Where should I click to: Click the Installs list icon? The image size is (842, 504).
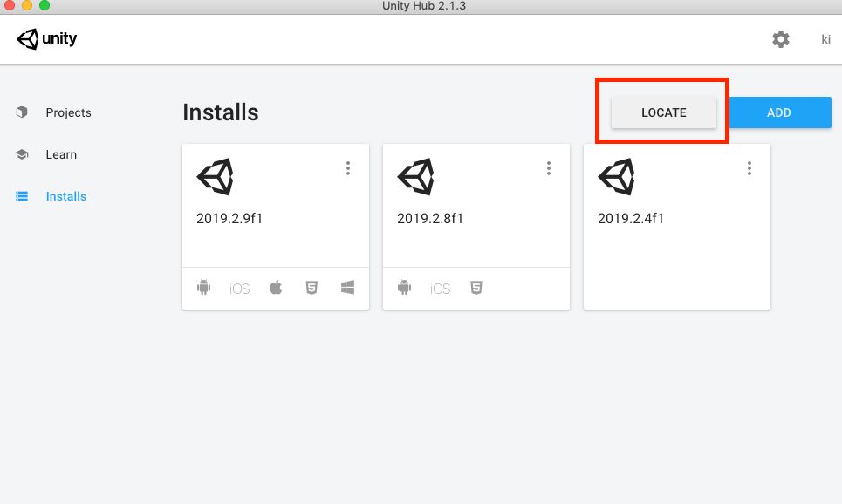[22, 196]
